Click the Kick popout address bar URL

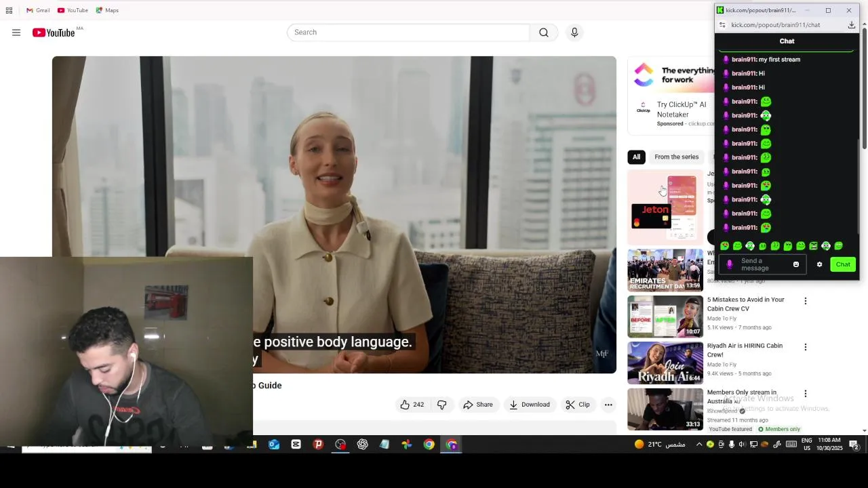click(775, 25)
